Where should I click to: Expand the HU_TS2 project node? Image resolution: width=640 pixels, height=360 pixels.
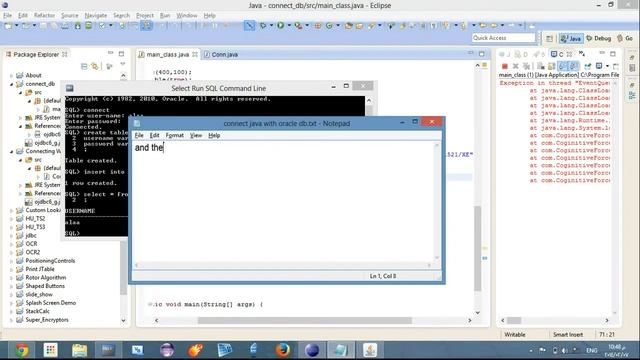pyautogui.click(x=11, y=219)
